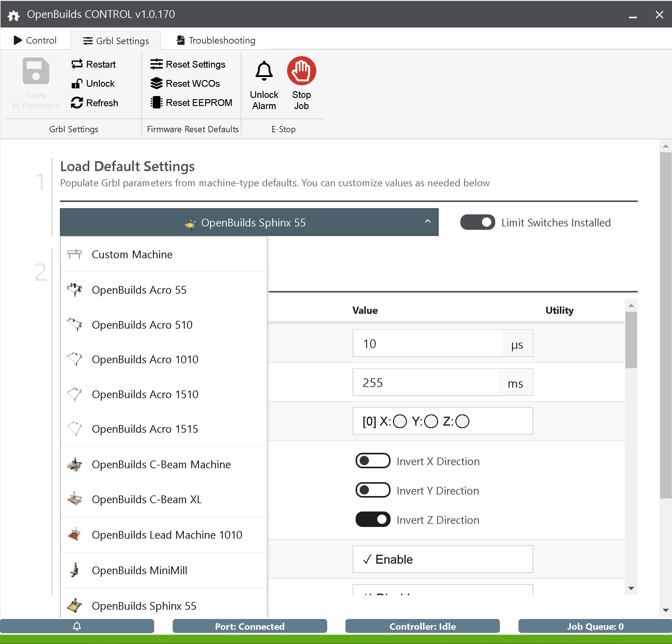Click the C-Beam XL machine icon

point(74,499)
